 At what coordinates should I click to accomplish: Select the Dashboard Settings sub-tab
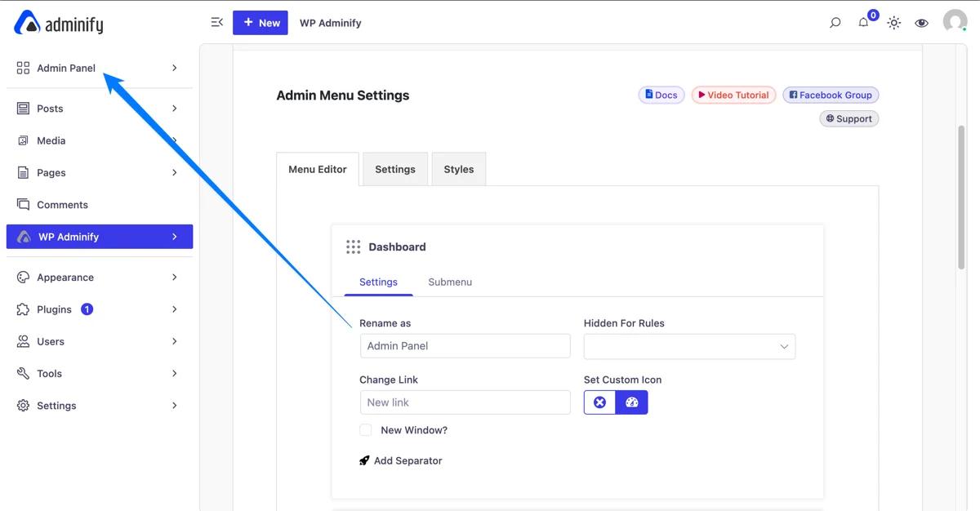pyautogui.click(x=378, y=282)
